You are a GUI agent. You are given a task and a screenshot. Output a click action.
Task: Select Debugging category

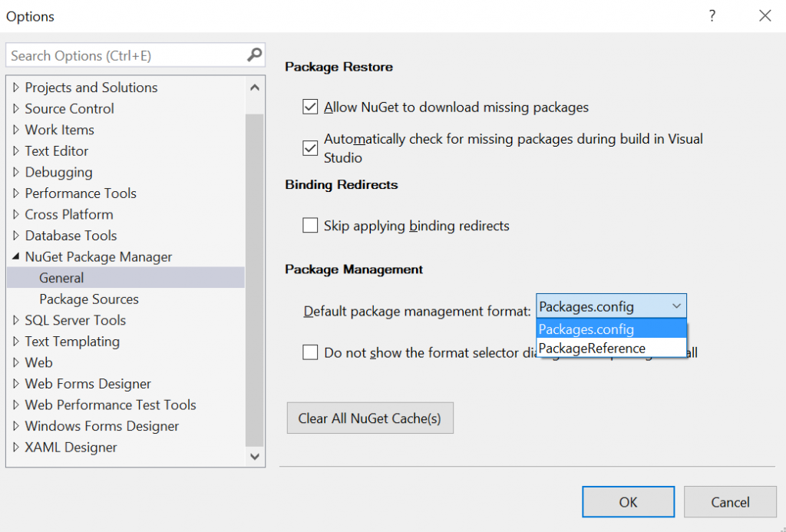pos(58,172)
